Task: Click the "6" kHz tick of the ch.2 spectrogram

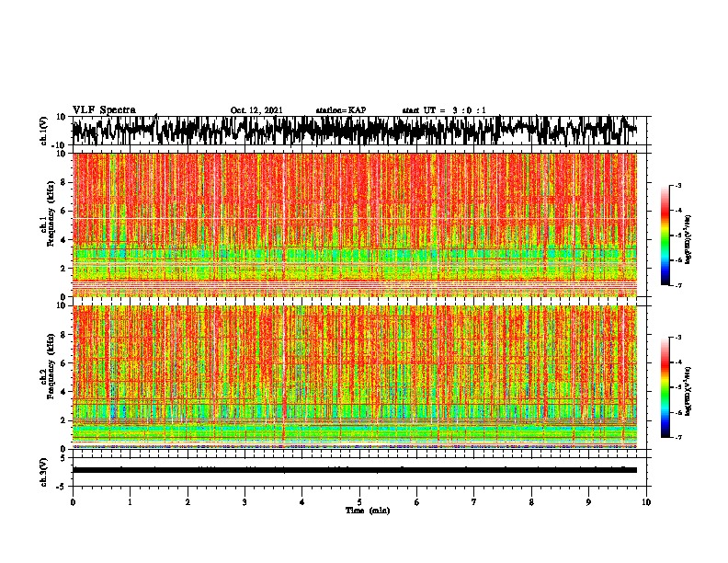Action: click(64, 362)
